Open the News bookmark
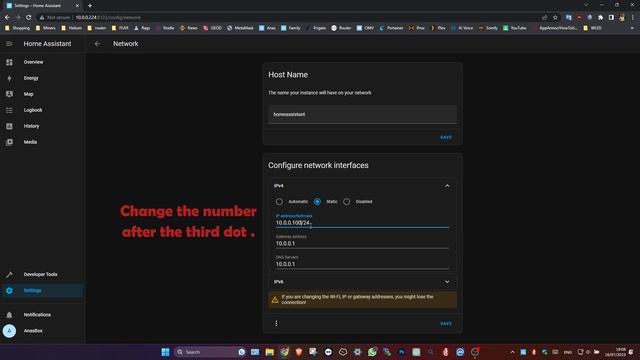Image resolution: width=640 pixels, height=360 pixels. pos(189,28)
